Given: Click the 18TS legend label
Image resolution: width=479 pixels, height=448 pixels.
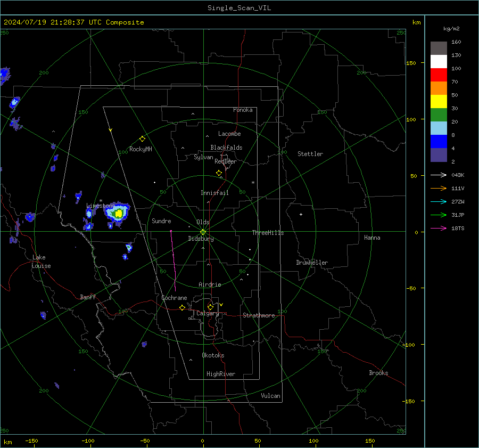Looking at the screenshot, I should 458,228.
